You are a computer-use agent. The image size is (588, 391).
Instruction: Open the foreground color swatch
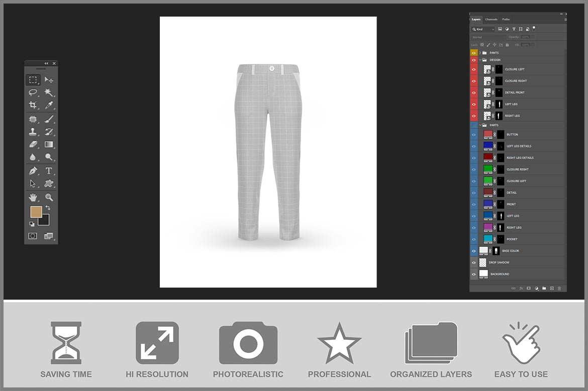point(36,212)
